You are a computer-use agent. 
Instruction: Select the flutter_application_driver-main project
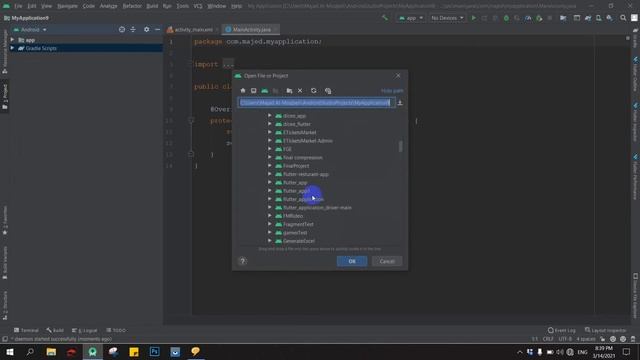(x=317, y=207)
